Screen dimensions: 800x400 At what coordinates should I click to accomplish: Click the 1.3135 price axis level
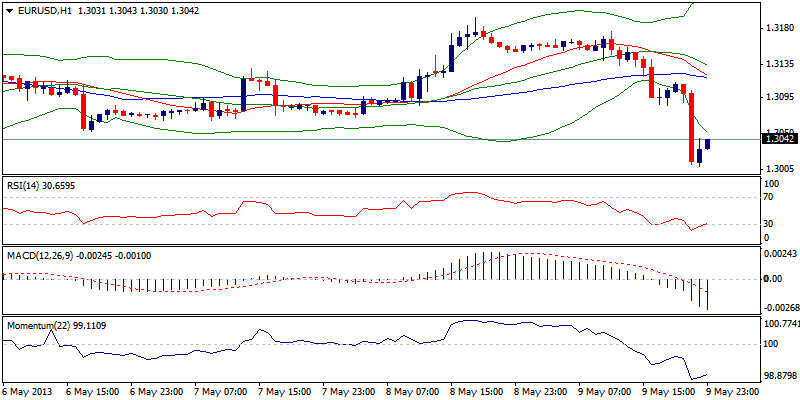tap(779, 63)
